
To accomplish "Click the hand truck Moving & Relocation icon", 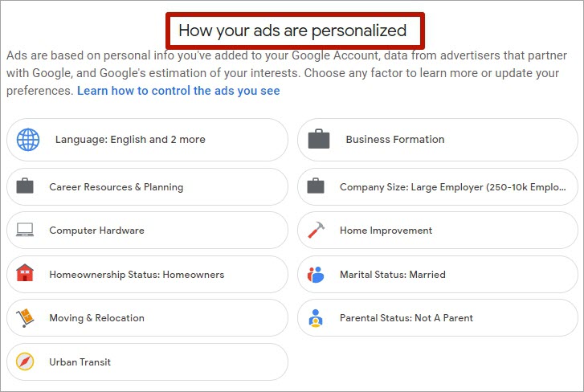I will tap(25, 317).
